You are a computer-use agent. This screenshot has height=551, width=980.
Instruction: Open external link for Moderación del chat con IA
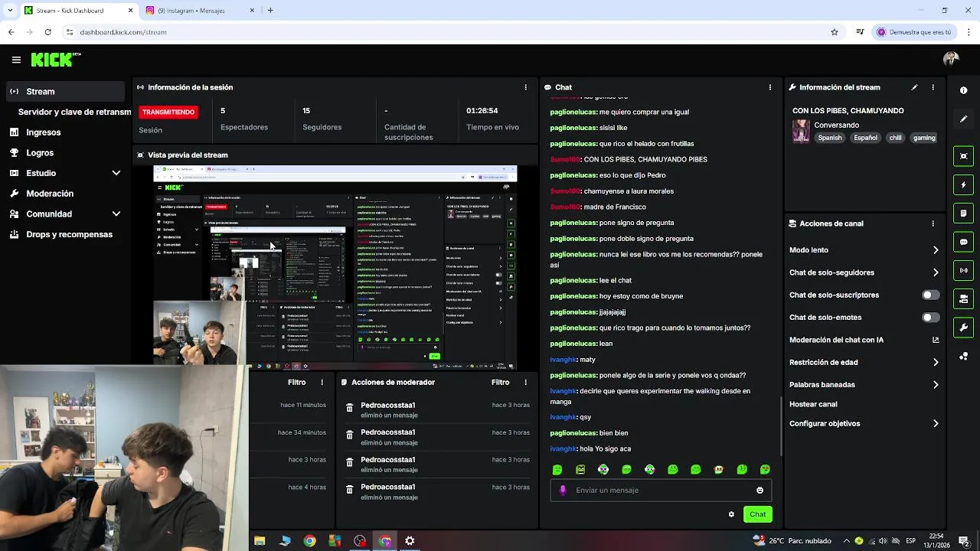click(x=936, y=340)
